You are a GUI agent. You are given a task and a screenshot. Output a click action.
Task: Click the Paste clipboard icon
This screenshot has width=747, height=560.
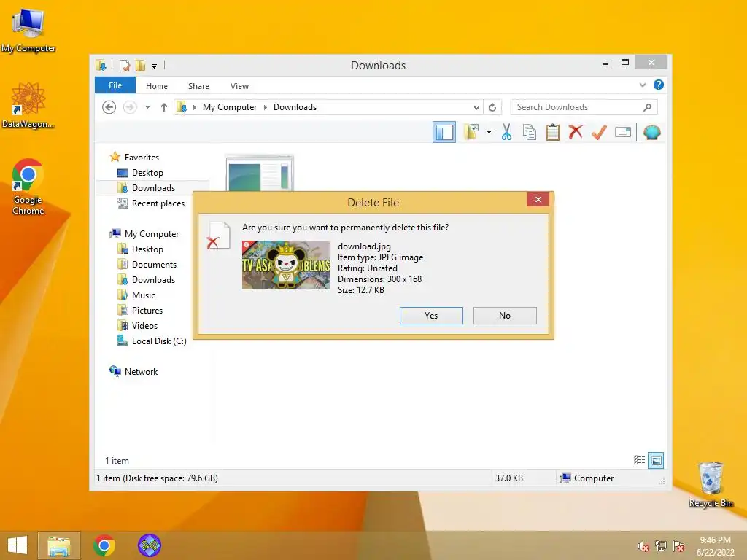553,132
